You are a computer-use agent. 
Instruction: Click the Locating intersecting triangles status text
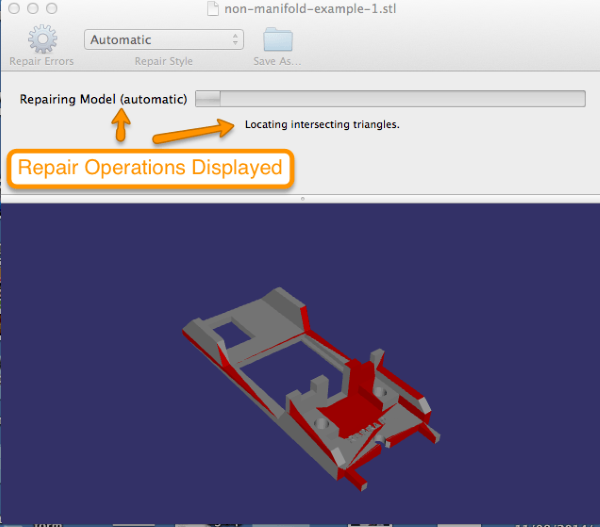(322, 125)
